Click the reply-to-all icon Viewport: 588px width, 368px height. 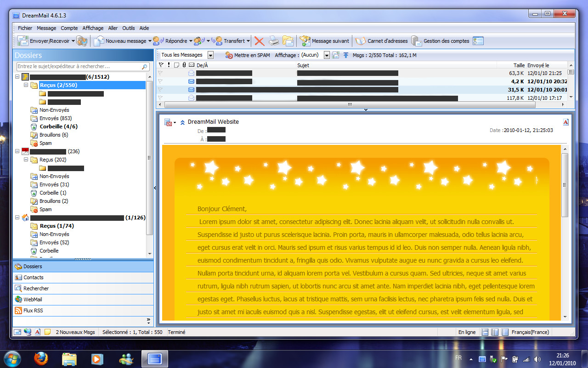pyautogui.click(x=199, y=41)
